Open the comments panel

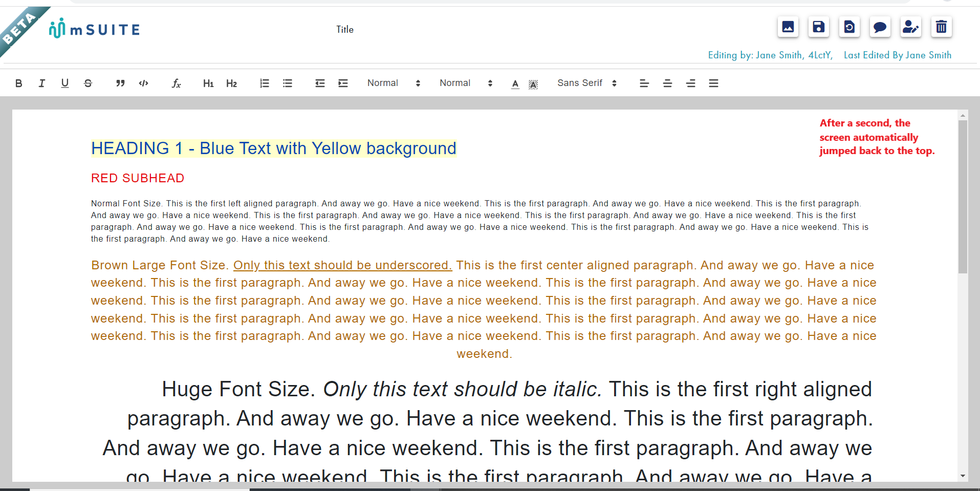880,27
